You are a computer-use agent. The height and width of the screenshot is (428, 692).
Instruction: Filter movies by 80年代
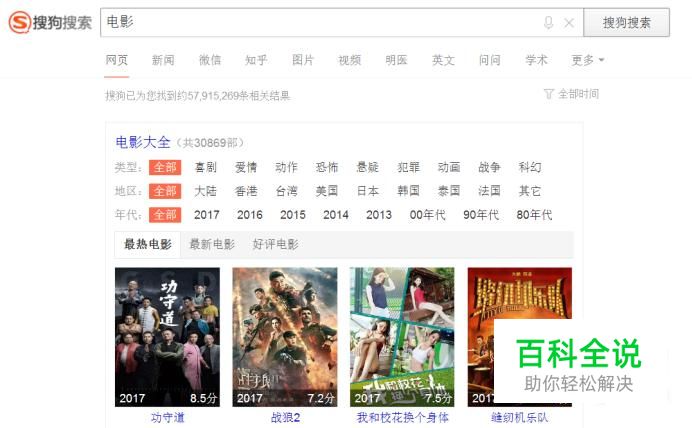[534, 215]
